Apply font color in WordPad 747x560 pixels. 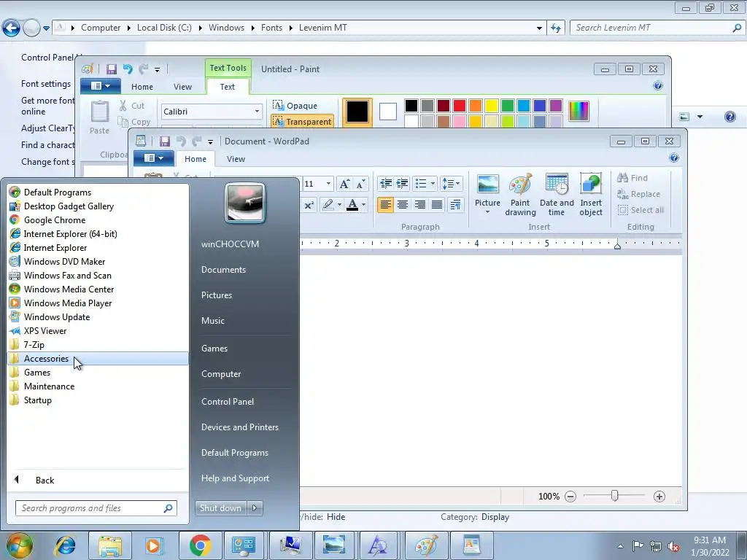point(352,205)
